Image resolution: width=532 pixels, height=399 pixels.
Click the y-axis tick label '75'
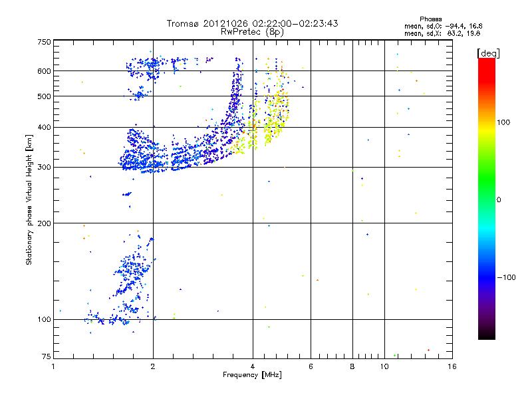47,356
